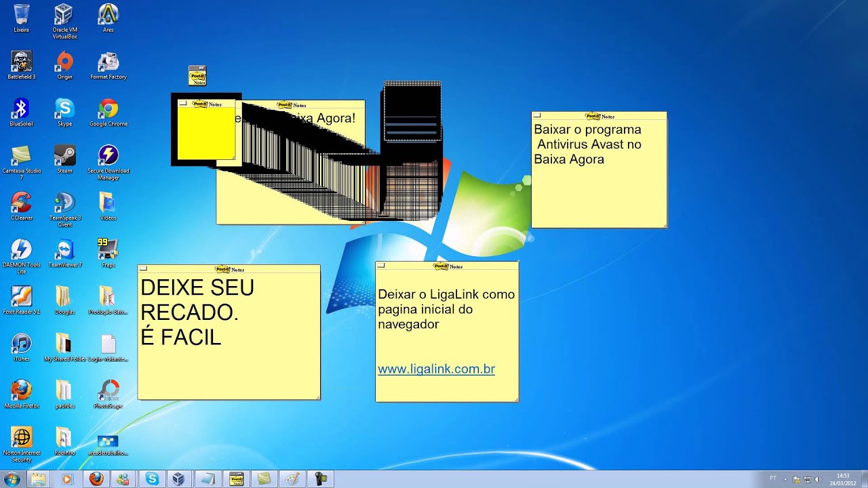
Task: Open the paint palette taskbar app
Action: 292,479
